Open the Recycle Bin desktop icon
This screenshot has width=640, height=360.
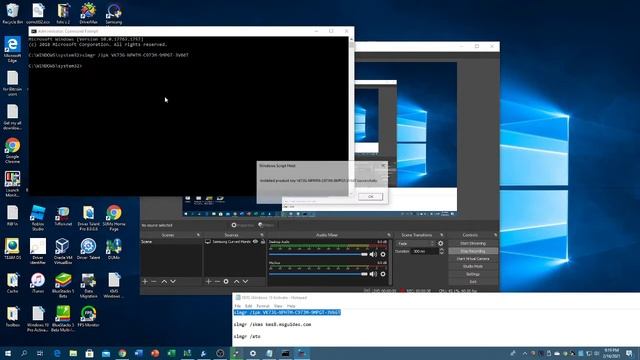click(x=12, y=13)
